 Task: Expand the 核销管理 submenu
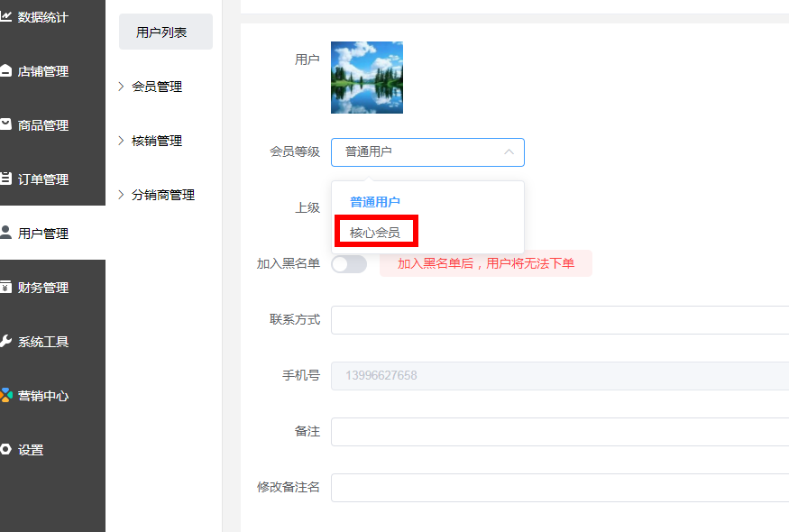[156, 141]
